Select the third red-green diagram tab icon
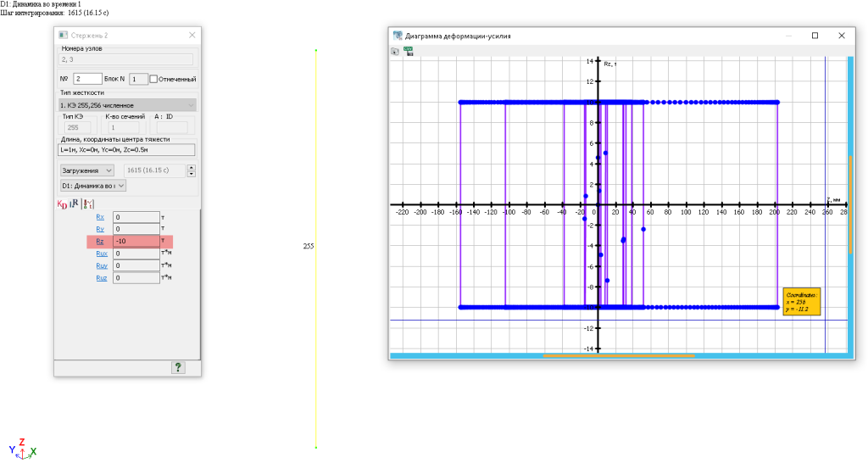 coord(89,204)
